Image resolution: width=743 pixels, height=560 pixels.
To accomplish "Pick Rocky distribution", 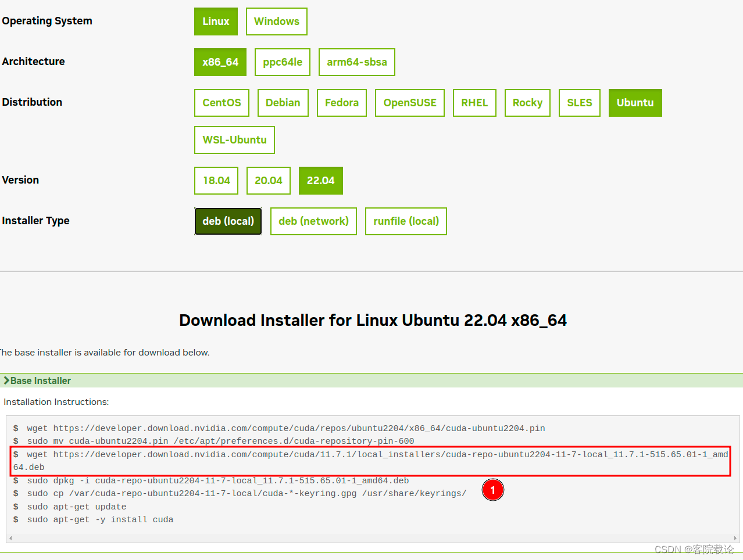I will 527,103.
